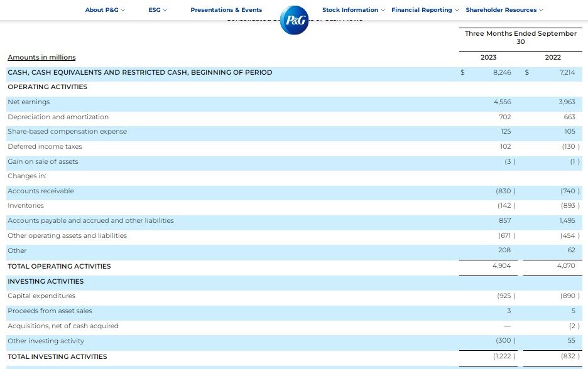The image size is (588, 369).
Task: Select capital expenditures value (925)
Action: click(x=506, y=296)
